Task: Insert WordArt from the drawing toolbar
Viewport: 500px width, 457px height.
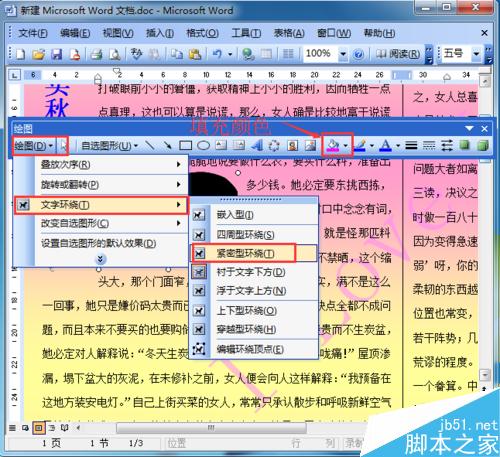Action: pyautogui.click(x=257, y=145)
